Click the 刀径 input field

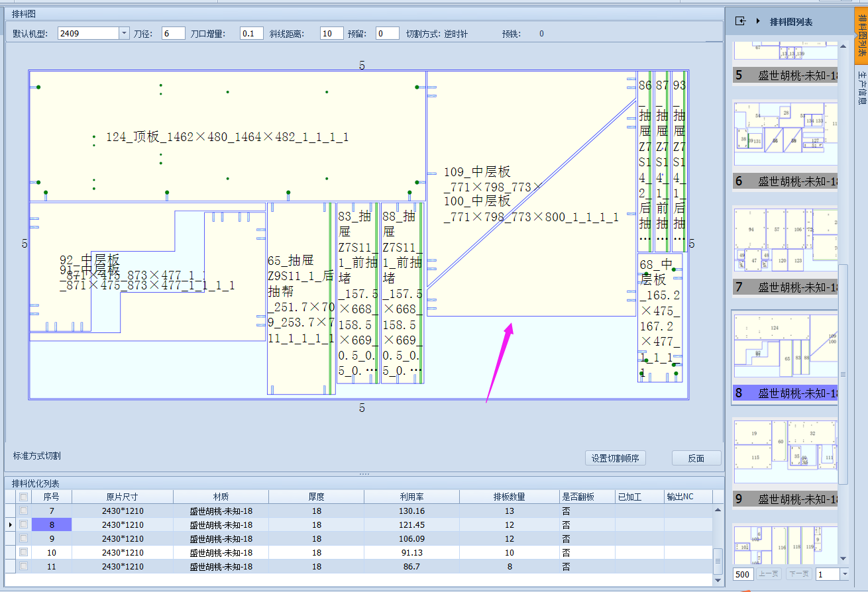(x=173, y=33)
